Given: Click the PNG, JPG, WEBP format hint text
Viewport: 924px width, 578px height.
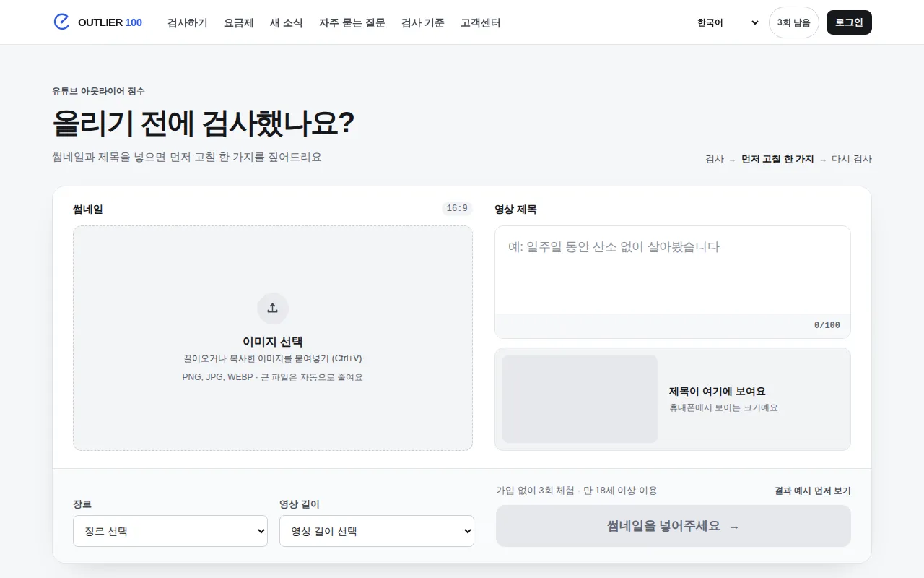Looking at the screenshot, I should 273,377.
